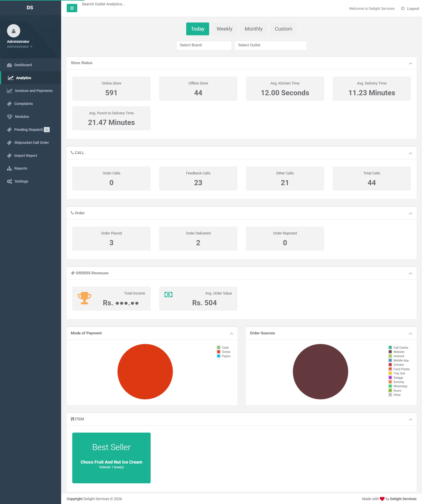Collapse the Order panel
422x504 pixels.
(x=411, y=213)
